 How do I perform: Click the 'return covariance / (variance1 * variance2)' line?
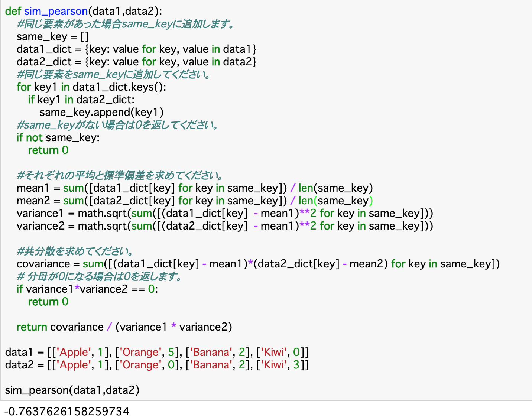point(124,327)
